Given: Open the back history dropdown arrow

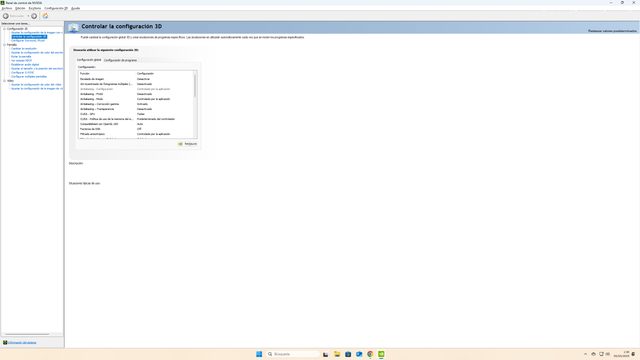Looking at the screenshot, I should click(x=28, y=16).
